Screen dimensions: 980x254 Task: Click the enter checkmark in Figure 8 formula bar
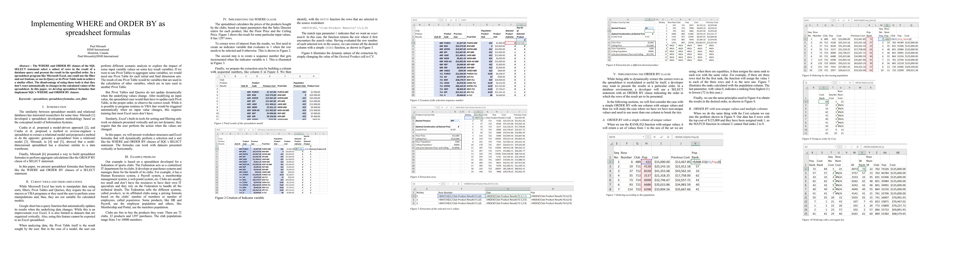tap(844, 21)
